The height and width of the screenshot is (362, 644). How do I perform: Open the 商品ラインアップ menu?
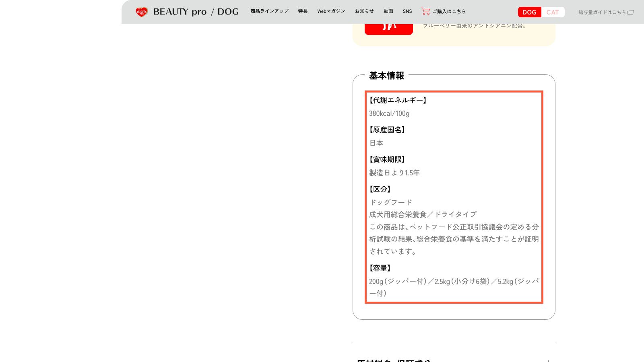(x=269, y=11)
